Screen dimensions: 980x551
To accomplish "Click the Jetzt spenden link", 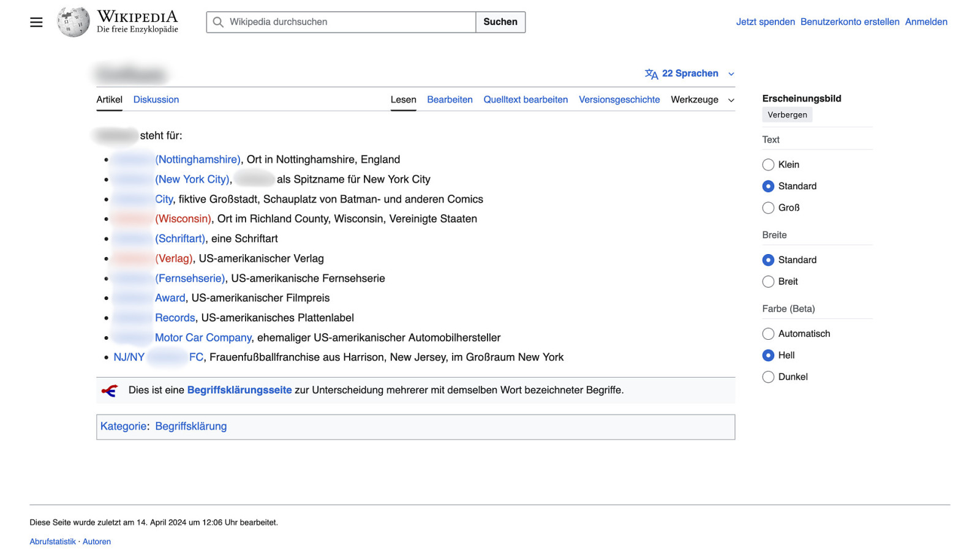I will tap(765, 22).
